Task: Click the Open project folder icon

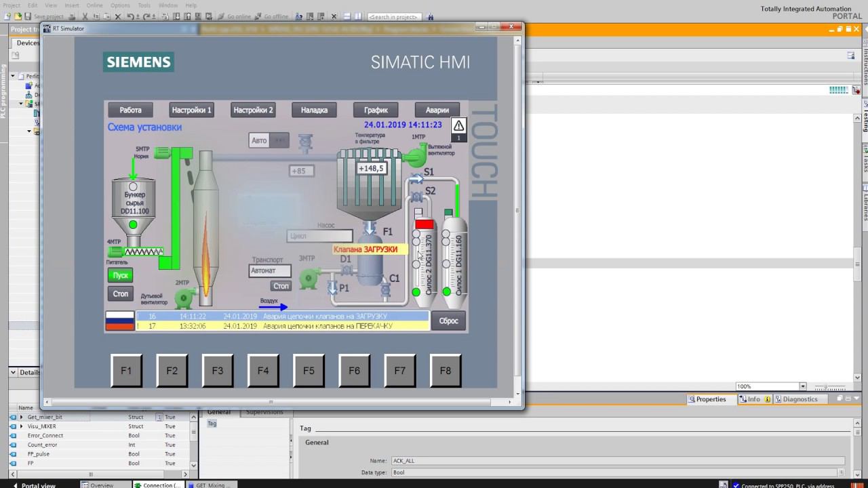Action: 18,16
